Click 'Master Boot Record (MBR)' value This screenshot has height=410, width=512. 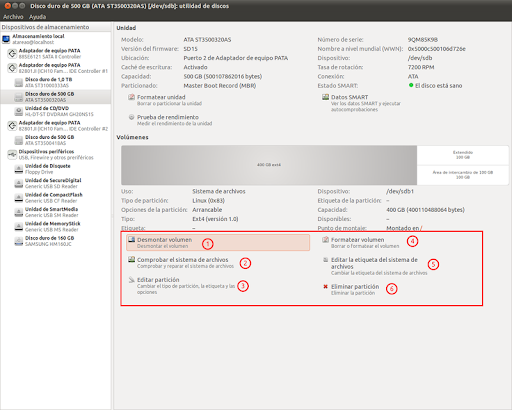click(220, 86)
